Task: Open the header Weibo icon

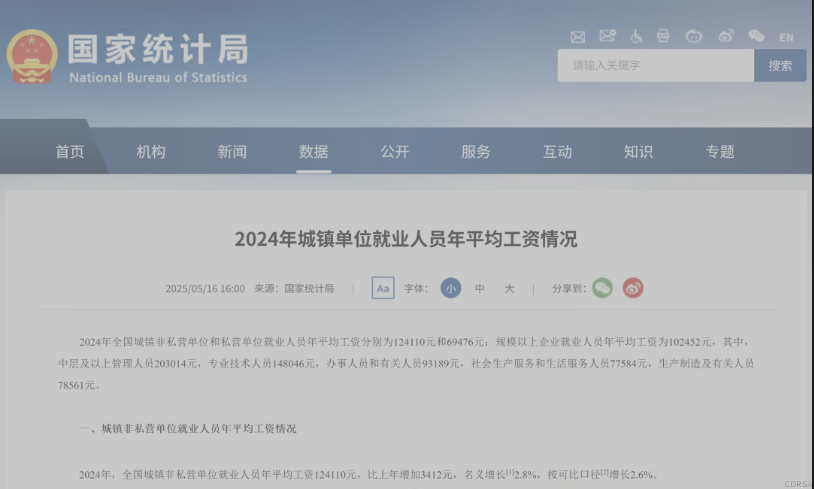Action: [726, 36]
